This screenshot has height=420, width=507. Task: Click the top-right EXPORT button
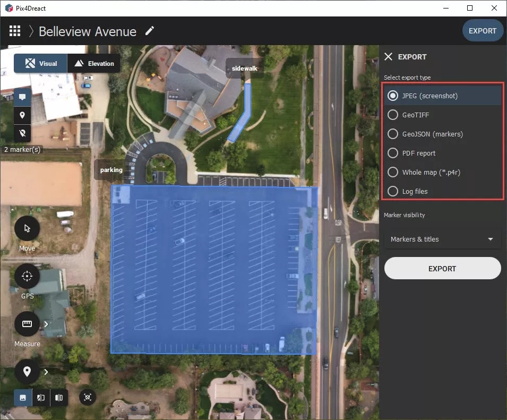[x=483, y=31]
